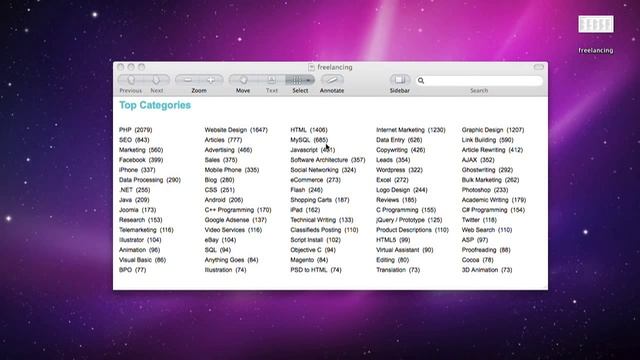640x360 pixels.
Task: Click the Data Processing (290) entry
Action: 150,180
